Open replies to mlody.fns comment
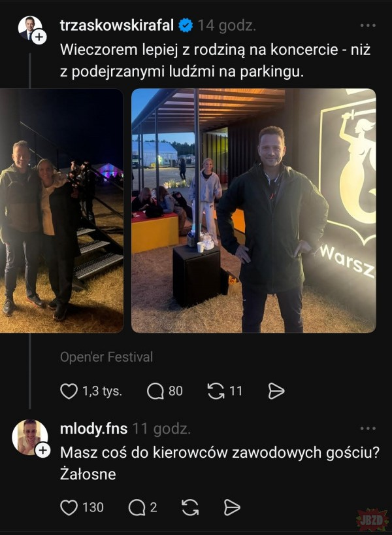The image size is (392, 535). (137, 508)
